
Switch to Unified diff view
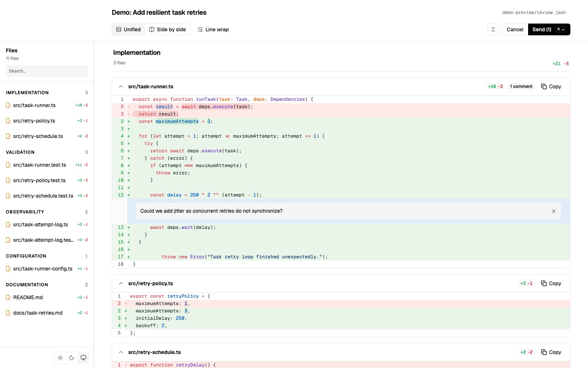coord(129,29)
